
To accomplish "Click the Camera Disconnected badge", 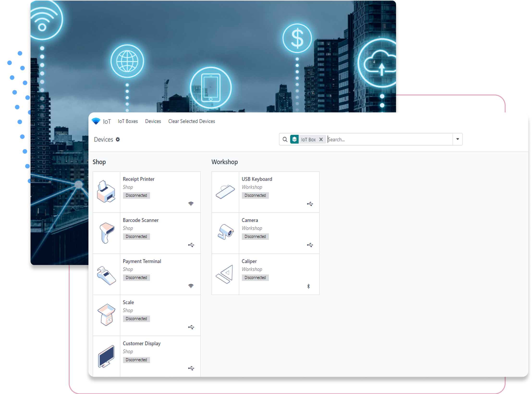I will (255, 237).
